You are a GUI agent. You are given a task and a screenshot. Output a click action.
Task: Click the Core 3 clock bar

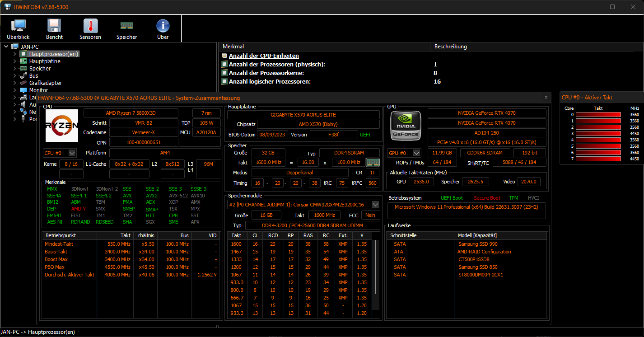coord(598,134)
